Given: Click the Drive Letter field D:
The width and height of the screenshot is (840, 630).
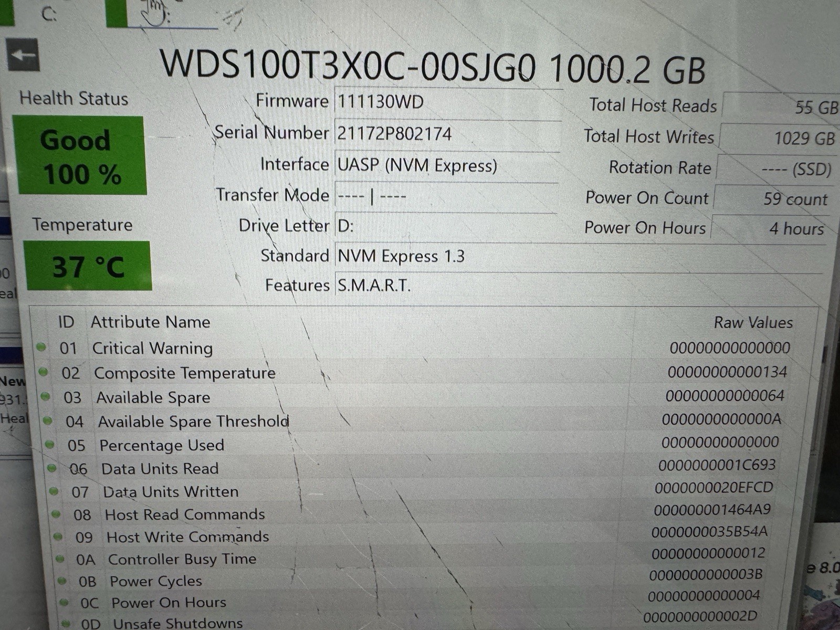Looking at the screenshot, I should [x=445, y=226].
